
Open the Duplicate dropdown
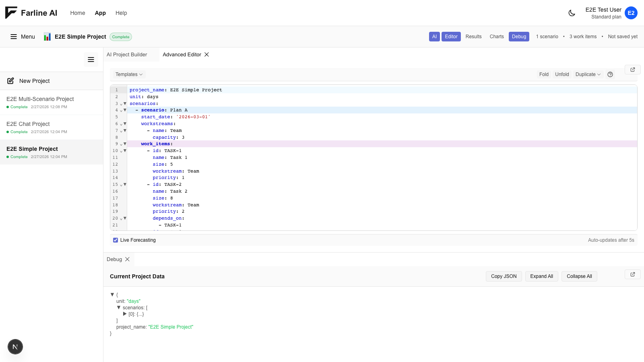pos(588,74)
